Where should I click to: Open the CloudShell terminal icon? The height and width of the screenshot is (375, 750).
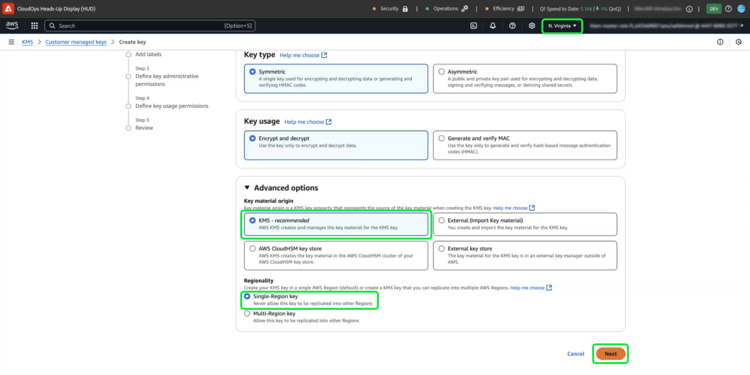click(474, 26)
